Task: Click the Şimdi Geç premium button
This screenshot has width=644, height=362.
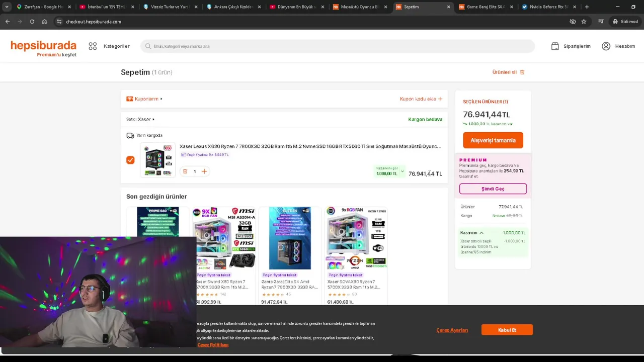Action: (x=493, y=189)
